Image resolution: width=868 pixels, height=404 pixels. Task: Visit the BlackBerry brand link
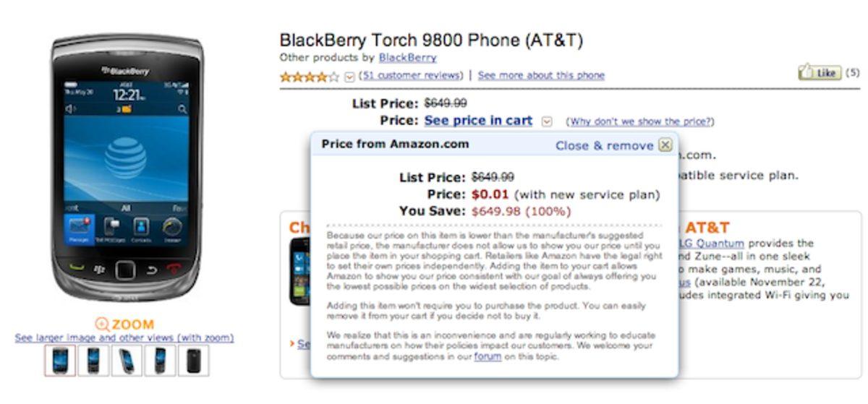coord(408,58)
